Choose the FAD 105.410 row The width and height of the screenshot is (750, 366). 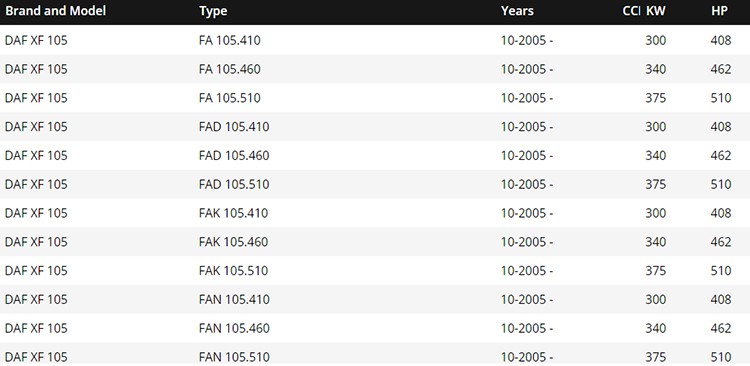point(375,126)
